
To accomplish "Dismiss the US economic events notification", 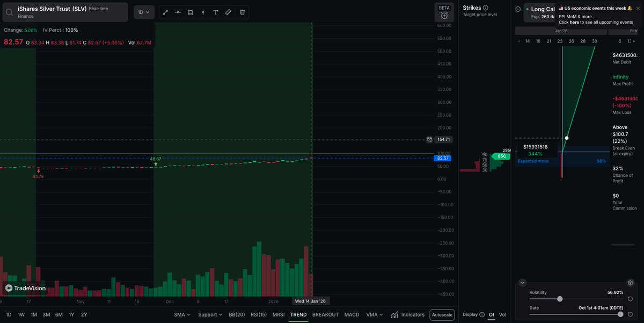I will point(638,8).
